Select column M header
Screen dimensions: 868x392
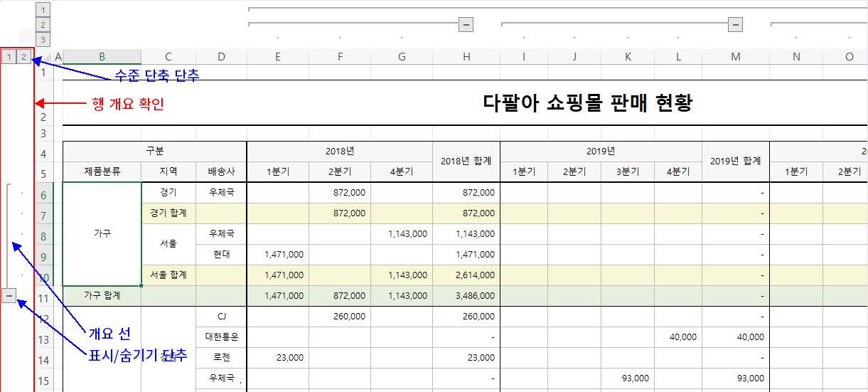tap(736, 56)
